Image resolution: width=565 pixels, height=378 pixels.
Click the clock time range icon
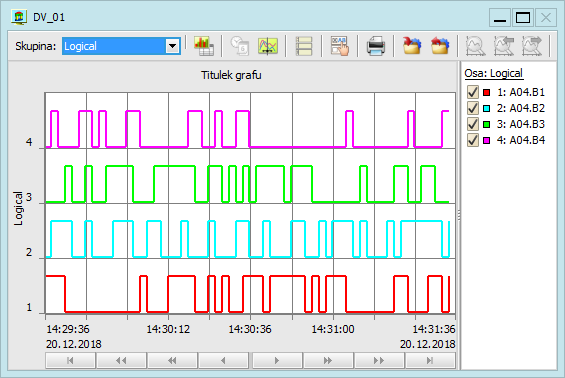(240, 46)
